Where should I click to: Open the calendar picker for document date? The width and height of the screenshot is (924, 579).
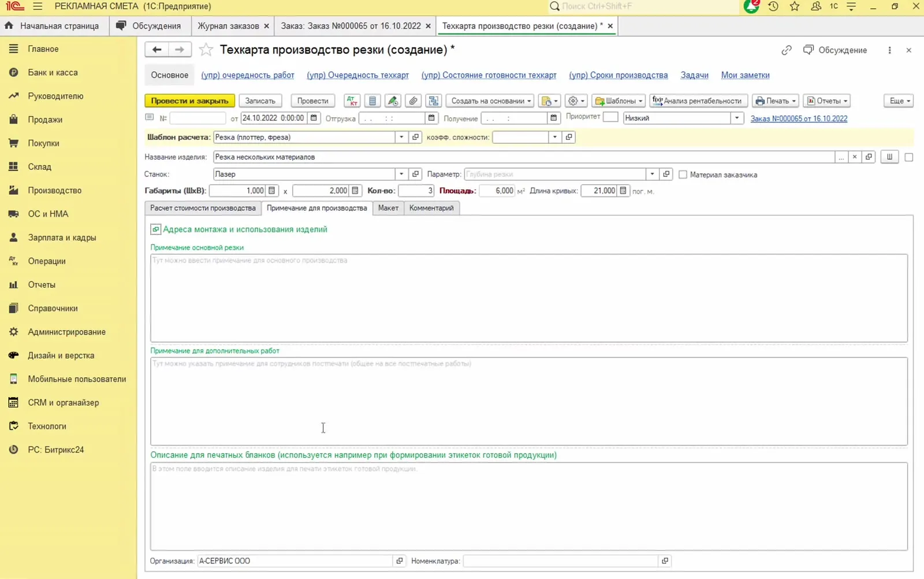(314, 118)
